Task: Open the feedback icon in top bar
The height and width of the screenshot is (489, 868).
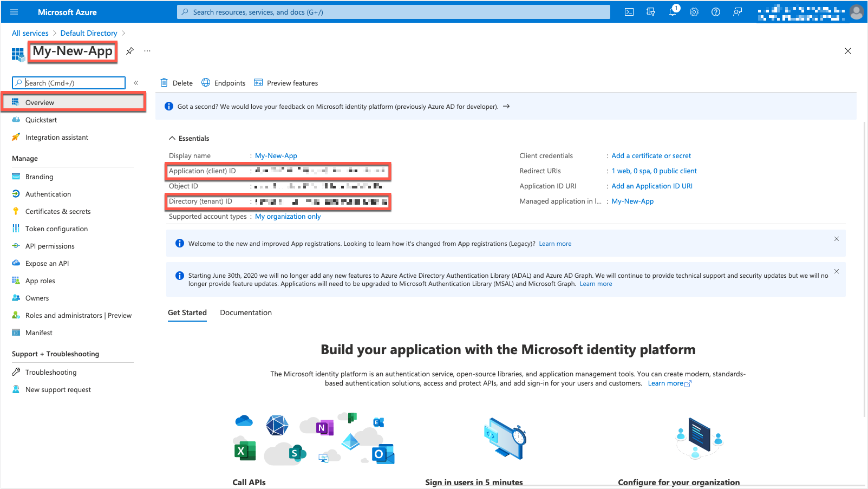Action: pos(738,12)
